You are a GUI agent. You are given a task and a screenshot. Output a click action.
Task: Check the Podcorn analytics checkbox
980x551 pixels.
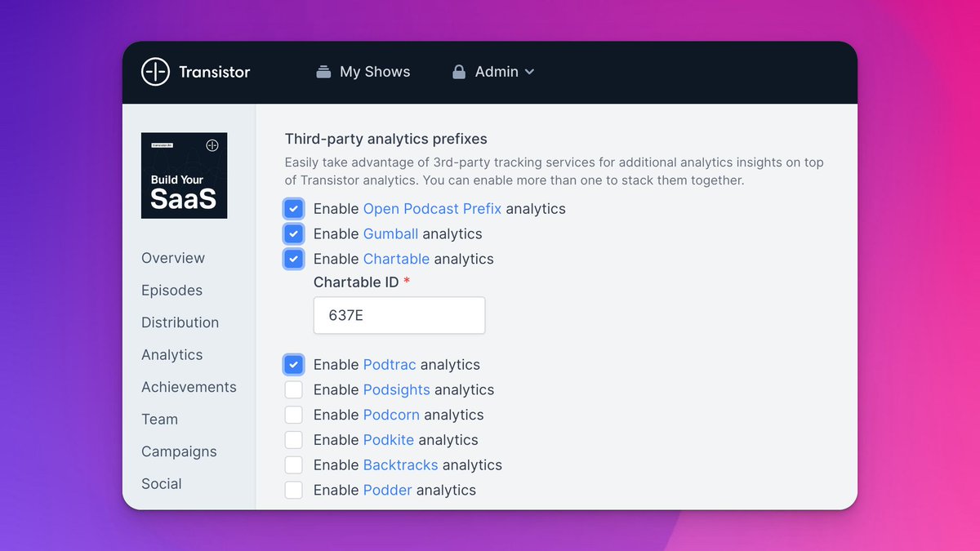click(x=294, y=415)
